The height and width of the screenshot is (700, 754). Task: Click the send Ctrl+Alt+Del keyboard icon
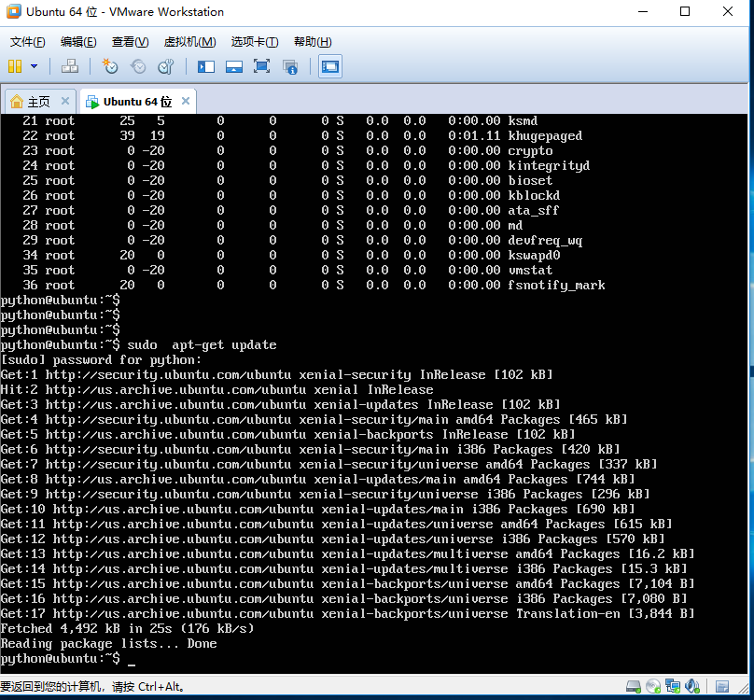[x=70, y=66]
